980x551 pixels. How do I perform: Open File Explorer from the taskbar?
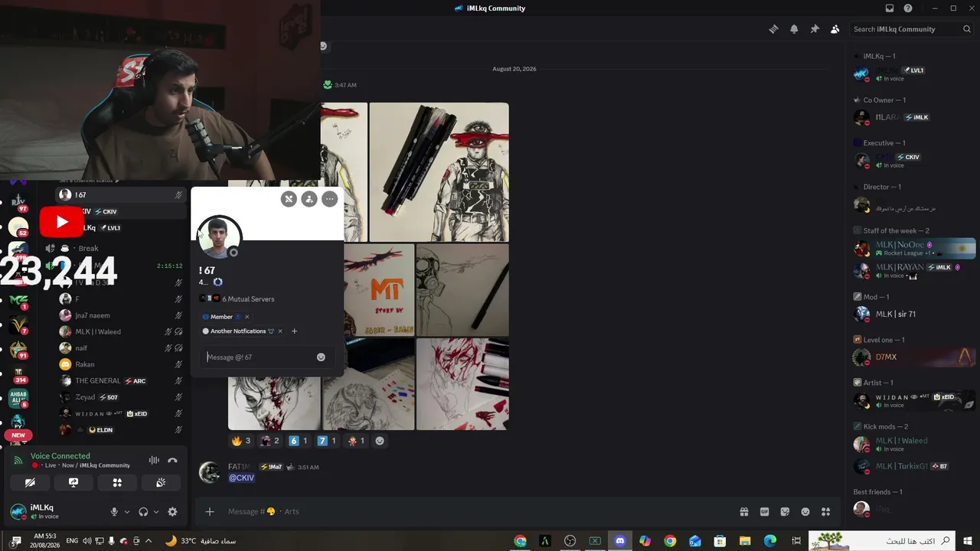745,541
